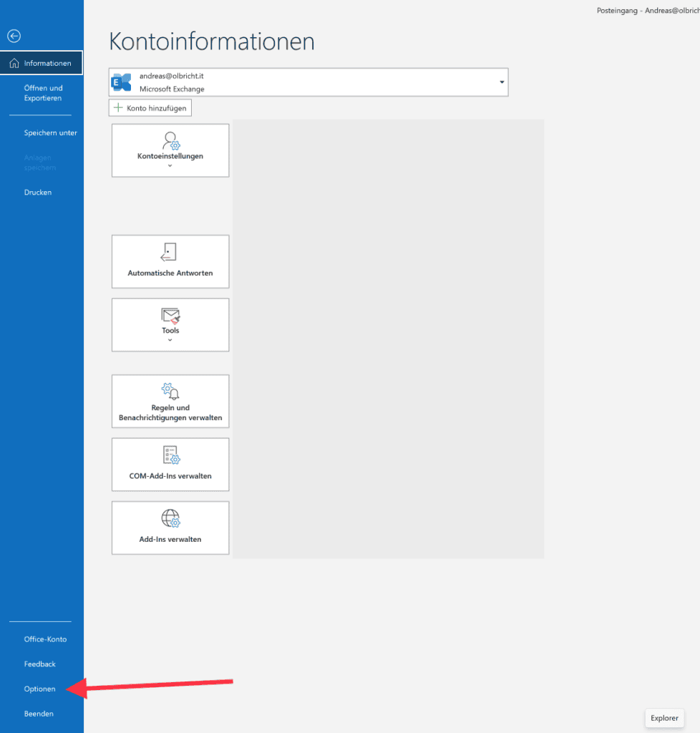This screenshot has width=700, height=733.
Task: Click the COM-Add-Ins checklist icon
Action: pyautogui.click(x=171, y=455)
